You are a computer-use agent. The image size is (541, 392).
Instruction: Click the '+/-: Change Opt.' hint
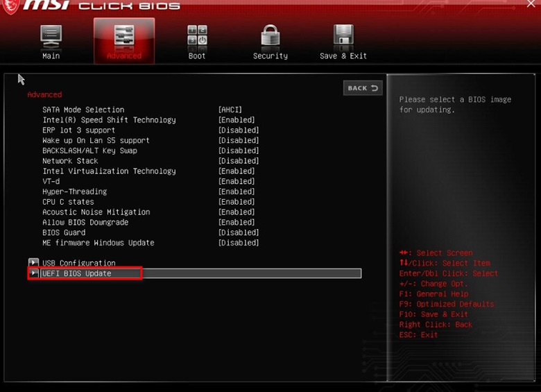[x=433, y=284]
